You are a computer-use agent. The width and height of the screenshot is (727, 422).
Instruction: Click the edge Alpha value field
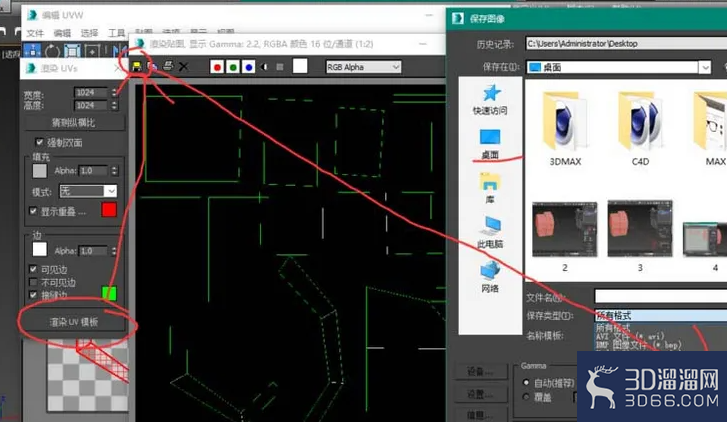(94, 251)
